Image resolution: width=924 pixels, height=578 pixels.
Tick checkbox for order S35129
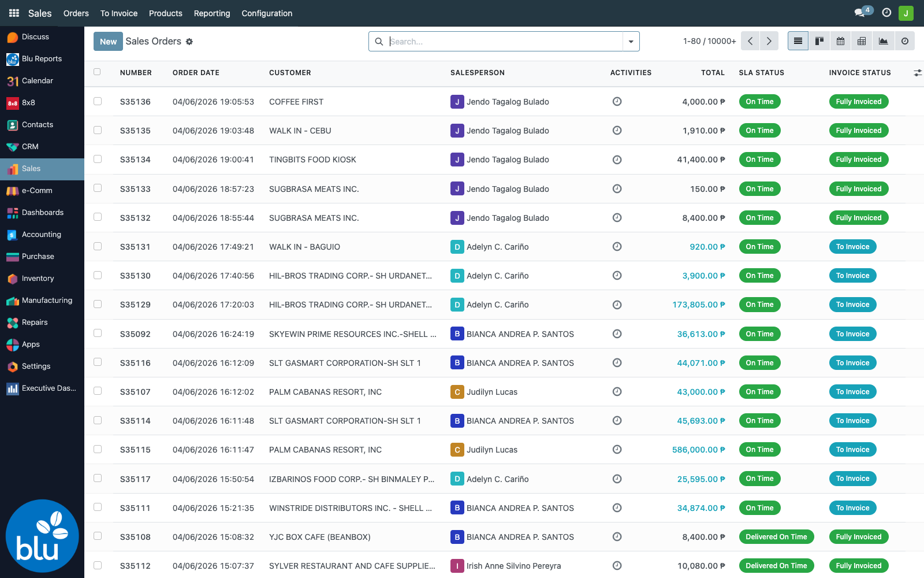(x=98, y=304)
